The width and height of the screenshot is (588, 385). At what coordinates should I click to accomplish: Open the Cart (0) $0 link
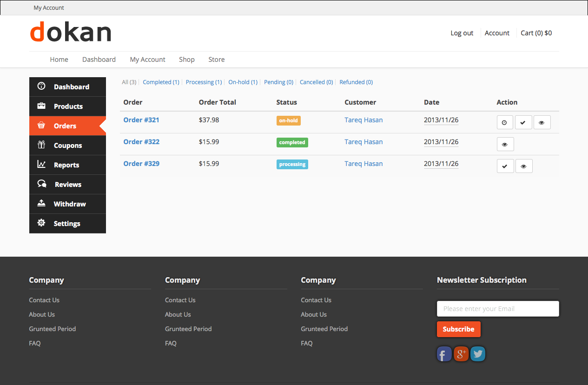click(x=536, y=33)
